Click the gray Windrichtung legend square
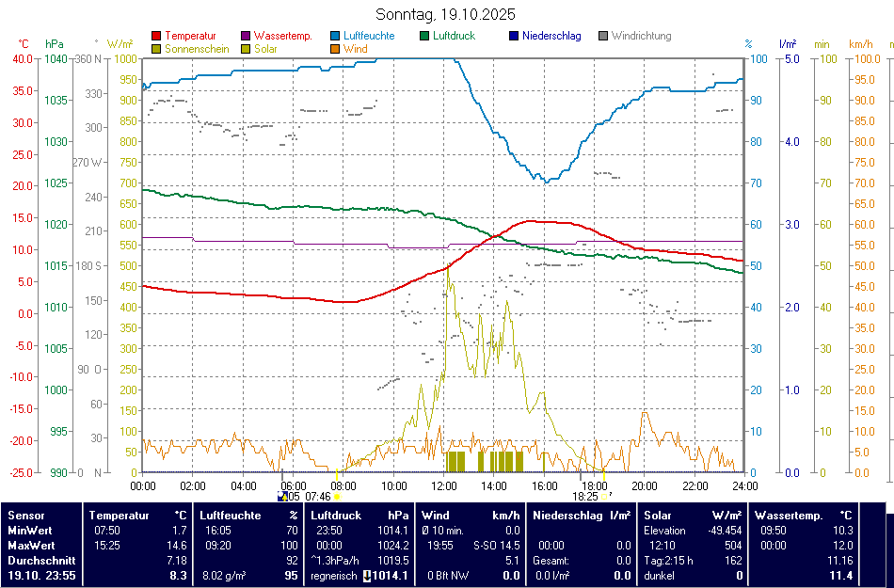The height and width of the screenshot is (588, 894). tap(603, 37)
